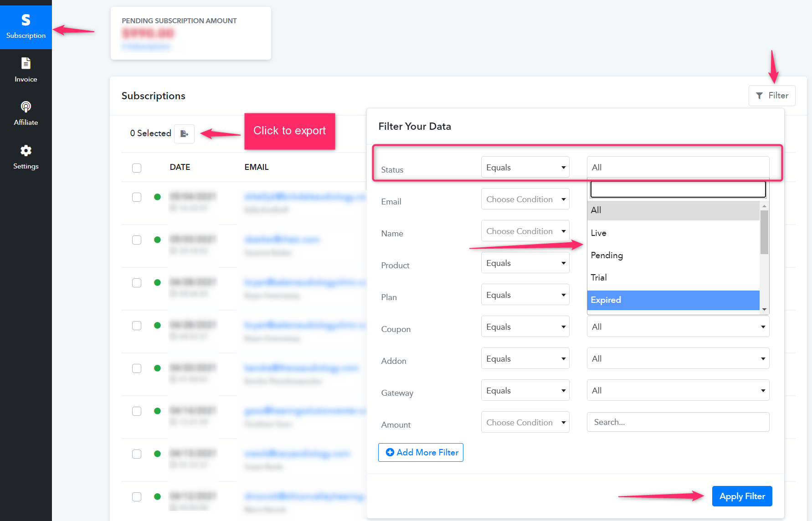
Task: Click the Apply Filter button
Action: (x=742, y=496)
